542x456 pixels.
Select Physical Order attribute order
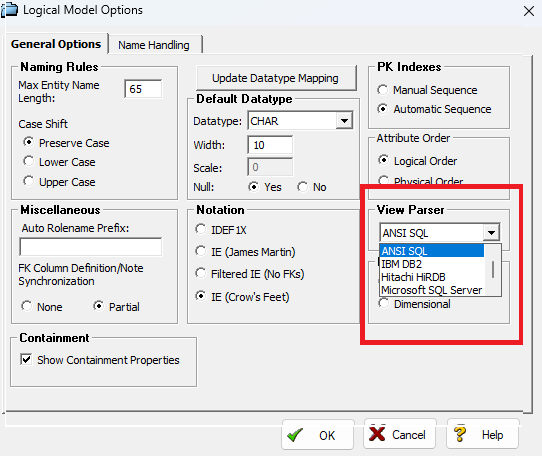pos(383,180)
